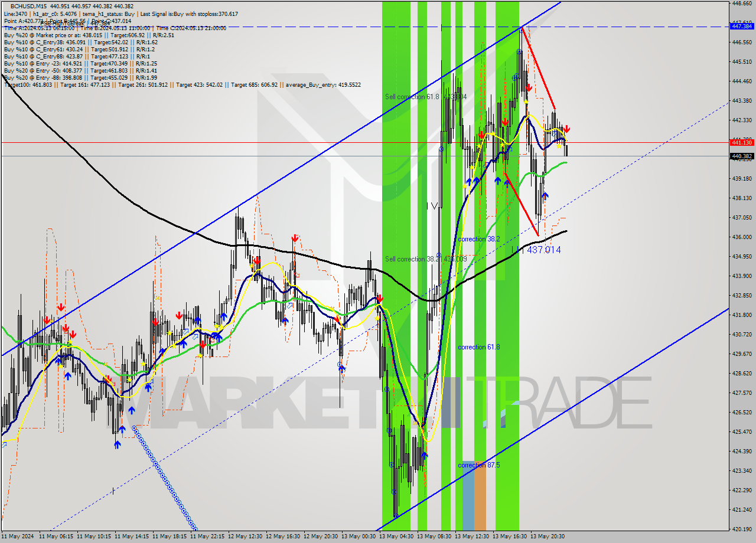Click the 'Target 685: 606.92' value

pos(254,85)
